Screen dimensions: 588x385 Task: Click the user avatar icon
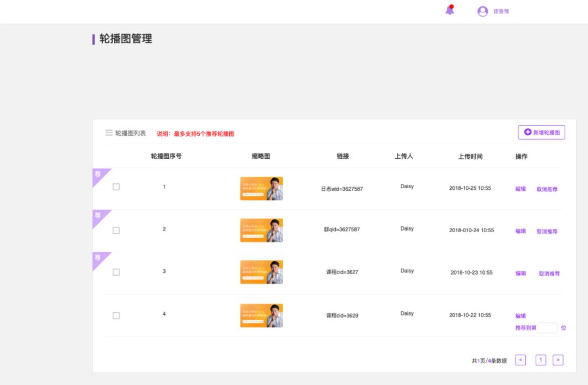[x=482, y=11]
